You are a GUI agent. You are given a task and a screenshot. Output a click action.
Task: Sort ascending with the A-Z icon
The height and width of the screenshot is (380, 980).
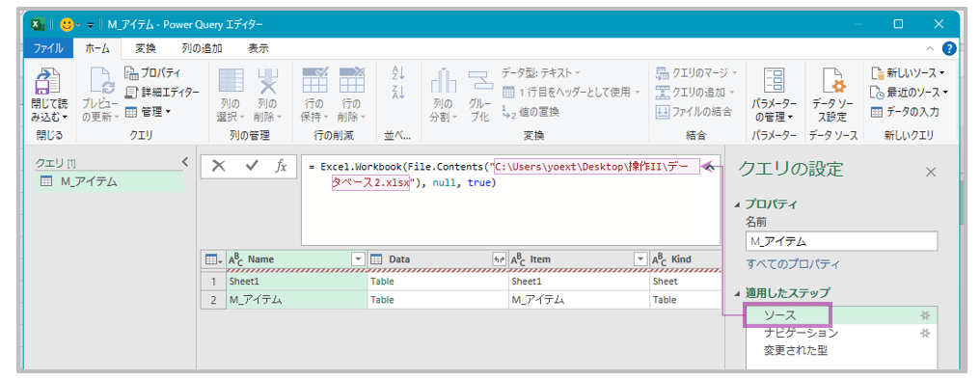point(398,73)
